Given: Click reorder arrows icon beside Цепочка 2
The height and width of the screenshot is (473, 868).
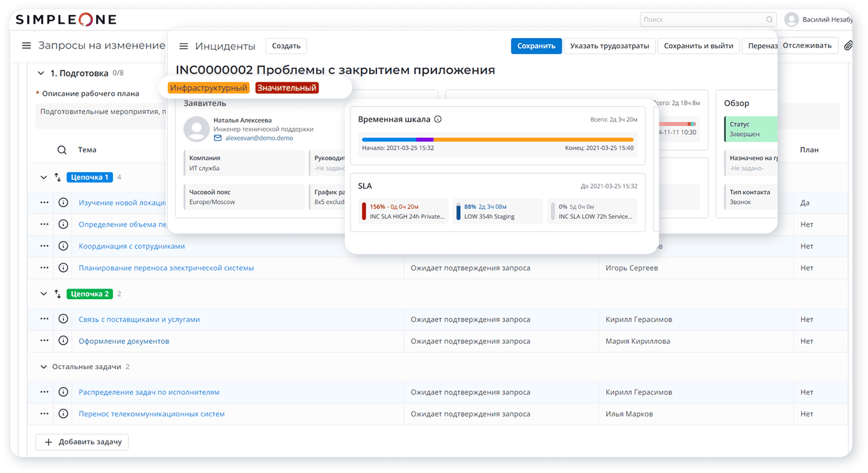Looking at the screenshot, I should pyautogui.click(x=58, y=294).
